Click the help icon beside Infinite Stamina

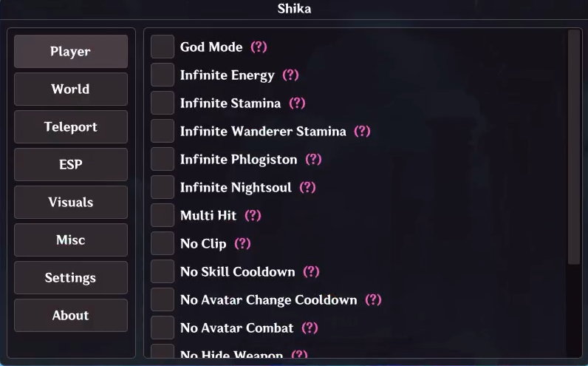pos(297,103)
